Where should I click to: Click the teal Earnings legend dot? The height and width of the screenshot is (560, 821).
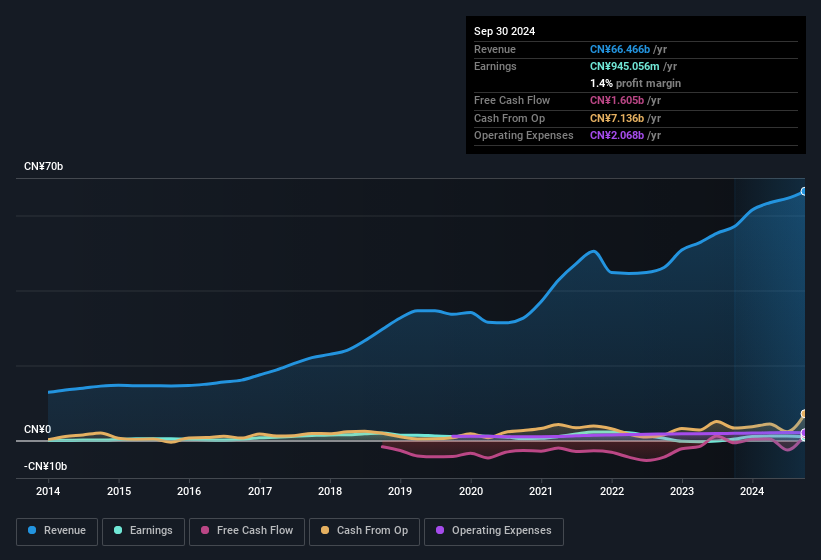coord(118,531)
